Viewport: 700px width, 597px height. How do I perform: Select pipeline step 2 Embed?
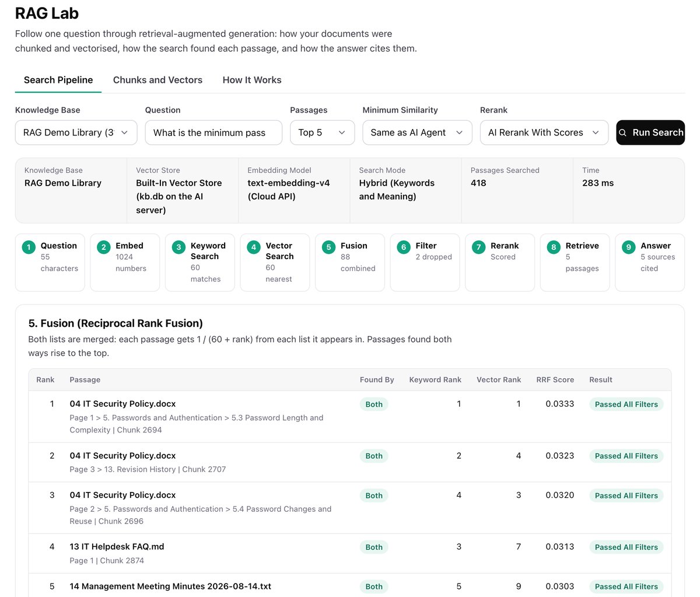(x=125, y=263)
